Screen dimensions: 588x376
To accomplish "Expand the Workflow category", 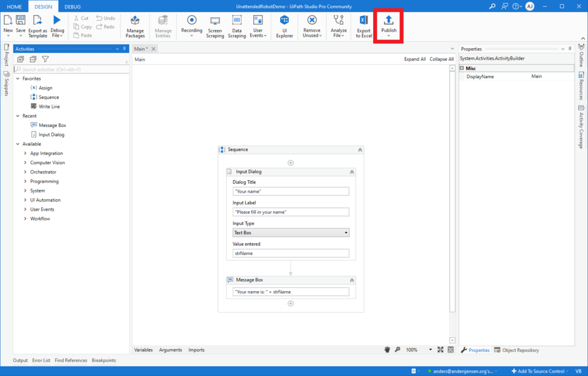I will (25, 219).
